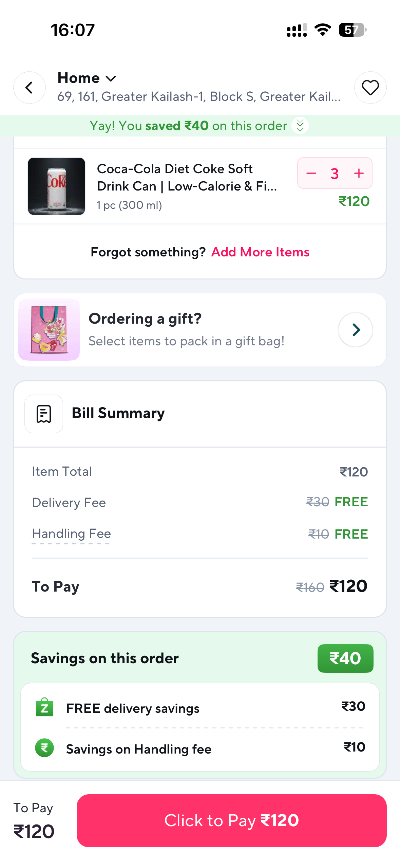The height and width of the screenshot is (868, 400).
Task: Tap the FREE delivery savings bag icon
Action: pos(44,707)
